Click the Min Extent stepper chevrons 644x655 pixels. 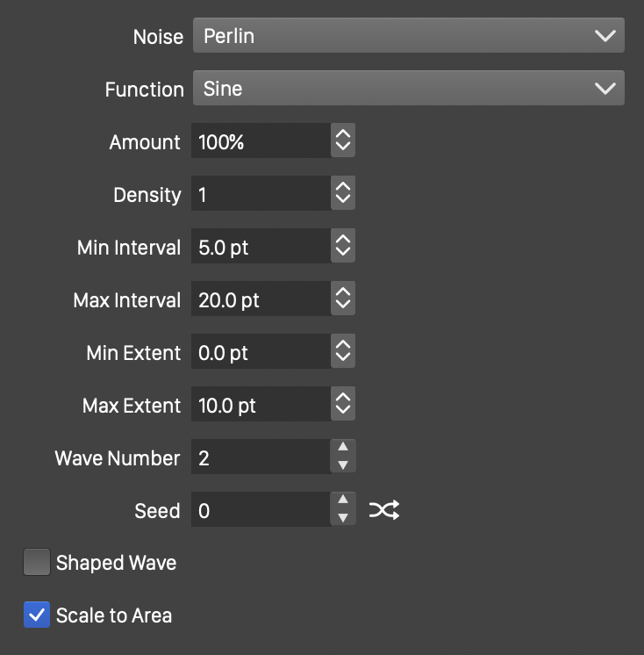pyautogui.click(x=343, y=352)
